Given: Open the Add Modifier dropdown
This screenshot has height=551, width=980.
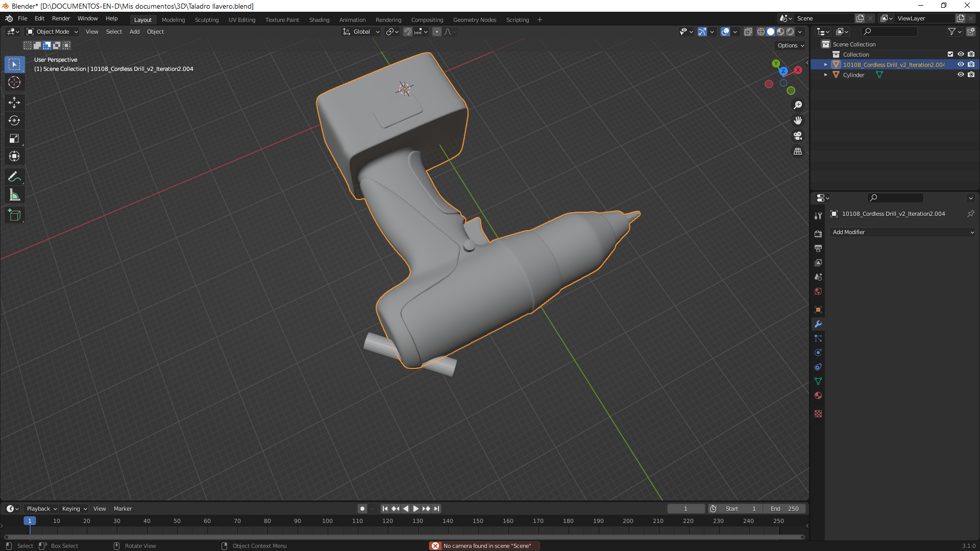Looking at the screenshot, I should tap(902, 232).
